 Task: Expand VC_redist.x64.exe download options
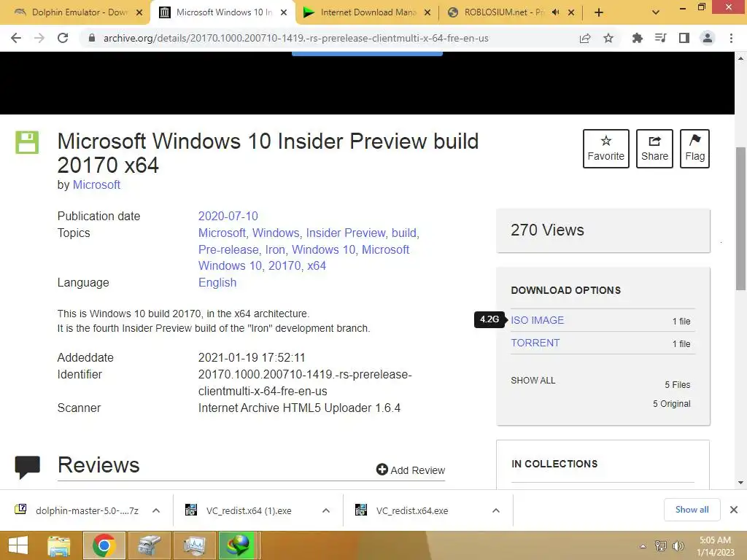coord(496,510)
